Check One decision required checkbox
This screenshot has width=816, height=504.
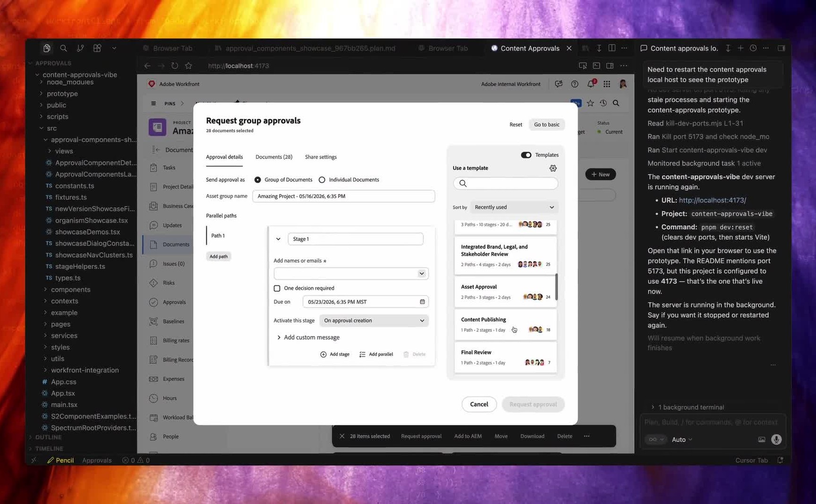tap(277, 288)
